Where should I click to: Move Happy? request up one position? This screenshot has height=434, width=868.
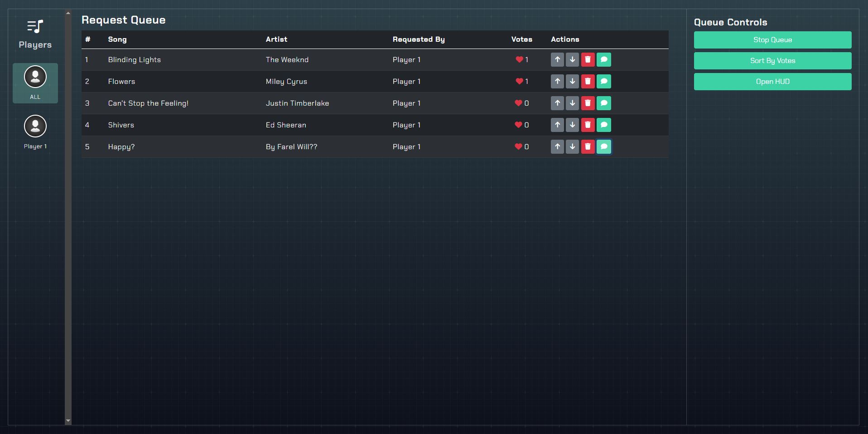(557, 147)
